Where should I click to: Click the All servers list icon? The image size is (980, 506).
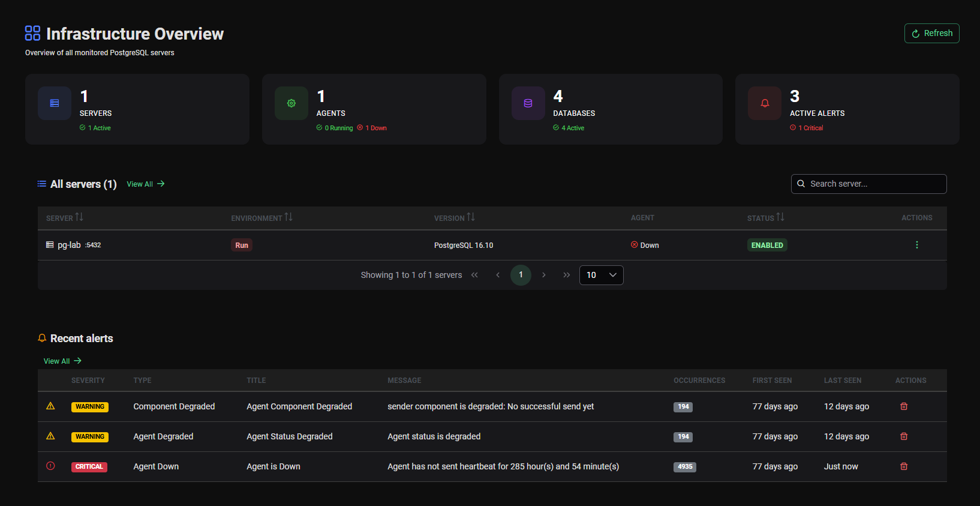coord(42,184)
